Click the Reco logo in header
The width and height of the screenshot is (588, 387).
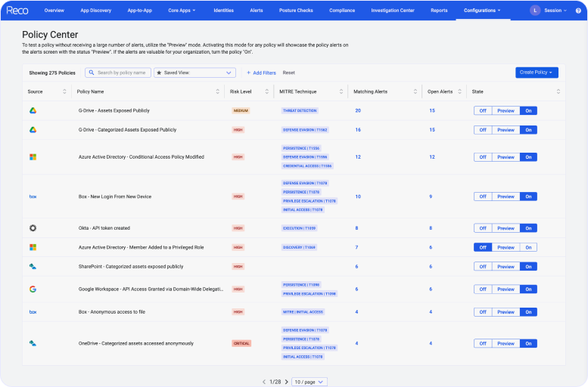(17, 11)
